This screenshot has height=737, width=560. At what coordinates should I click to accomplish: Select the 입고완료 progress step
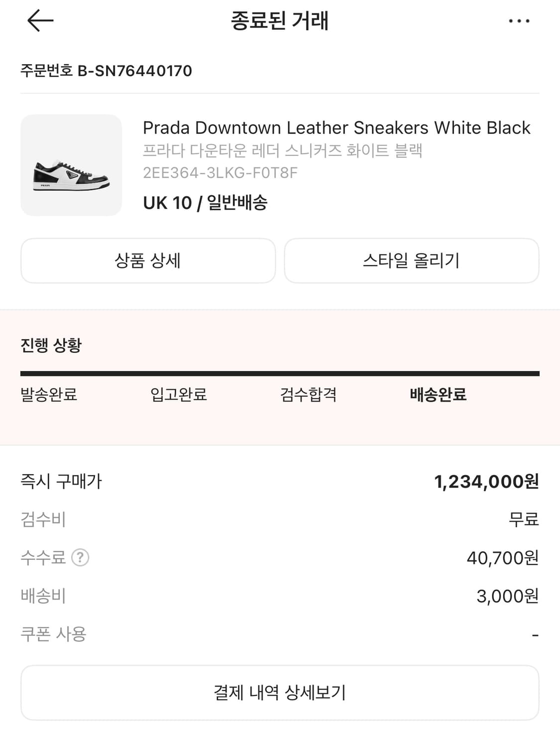(x=178, y=394)
